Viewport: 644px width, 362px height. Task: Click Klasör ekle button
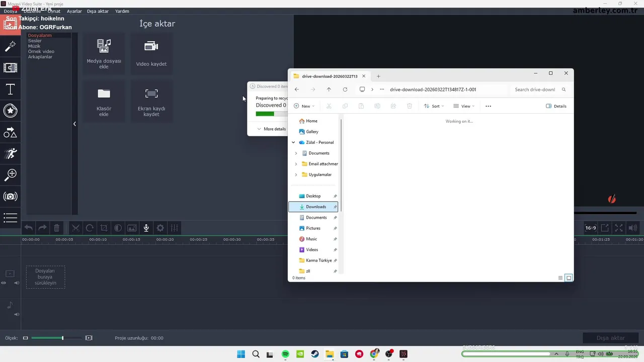(x=104, y=102)
